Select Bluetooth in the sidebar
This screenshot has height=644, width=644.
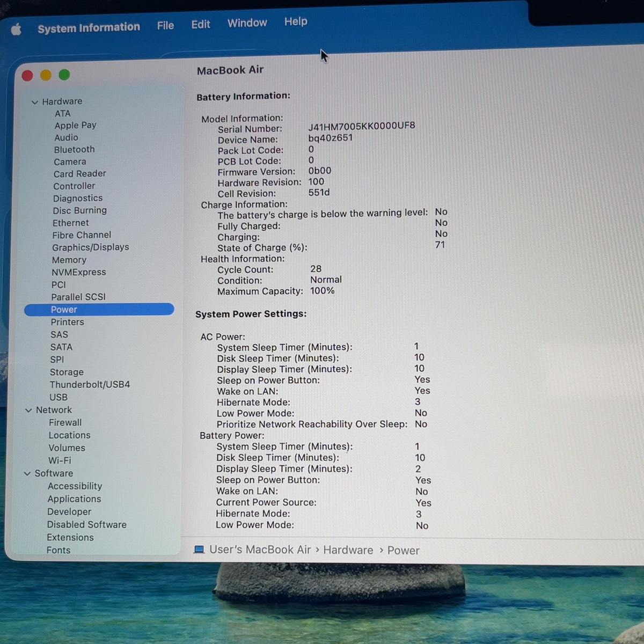[74, 149]
